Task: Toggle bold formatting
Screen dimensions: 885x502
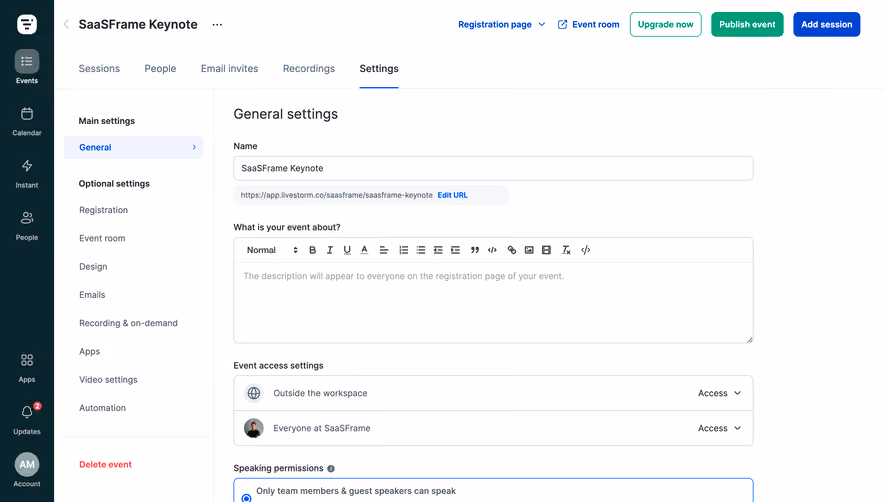Action: (312, 250)
